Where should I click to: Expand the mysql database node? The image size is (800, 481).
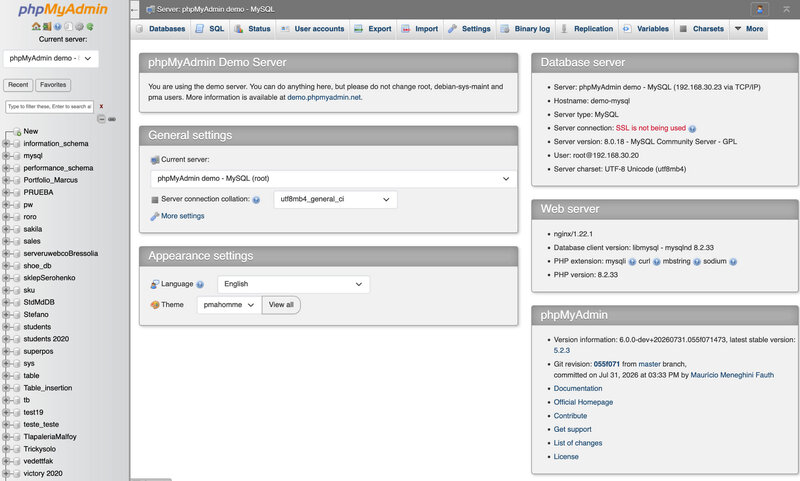tap(6, 156)
